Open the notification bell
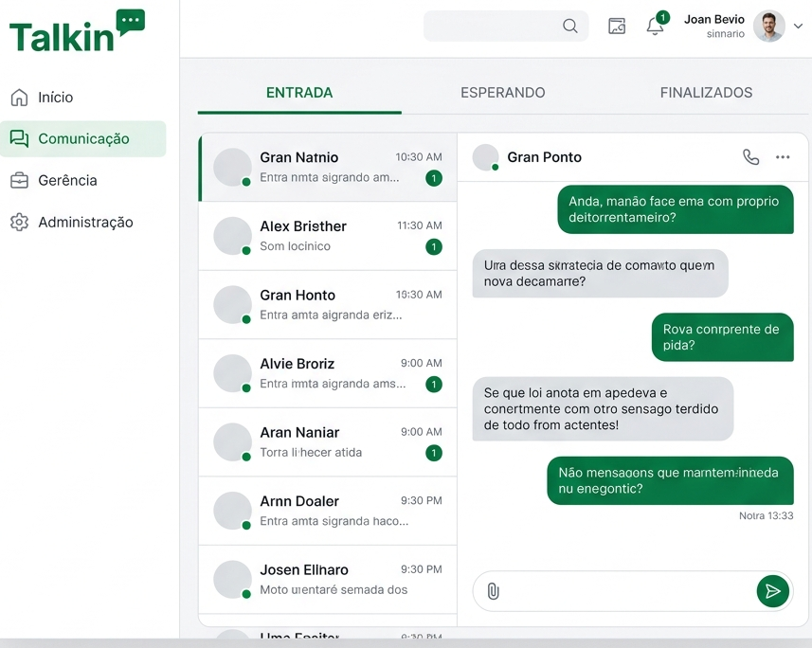 pyautogui.click(x=655, y=27)
